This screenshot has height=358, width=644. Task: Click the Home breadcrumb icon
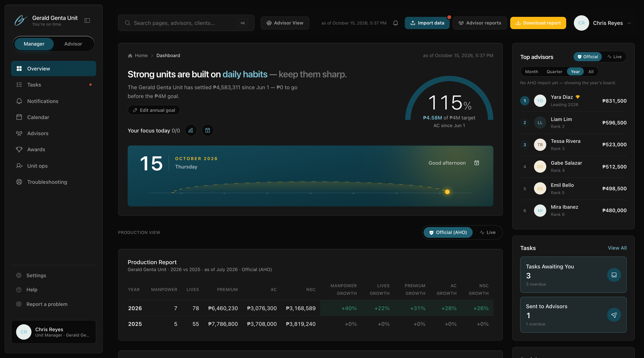coord(130,56)
